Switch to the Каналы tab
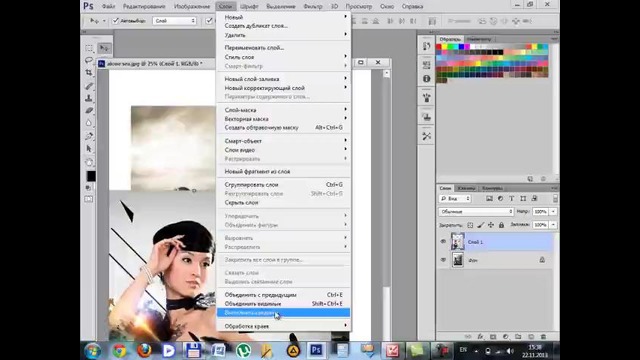This screenshot has height=360, width=640. click(x=466, y=188)
